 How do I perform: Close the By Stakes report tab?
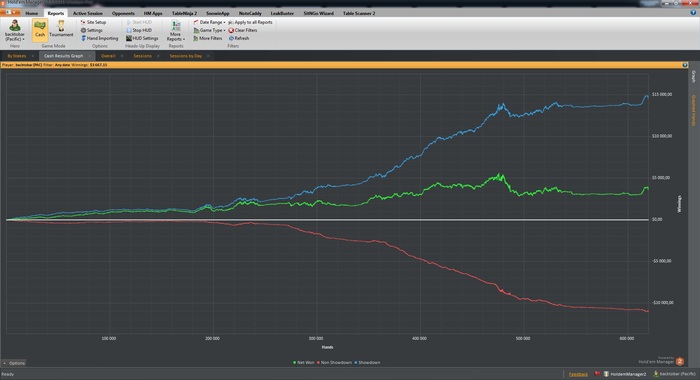(33, 56)
